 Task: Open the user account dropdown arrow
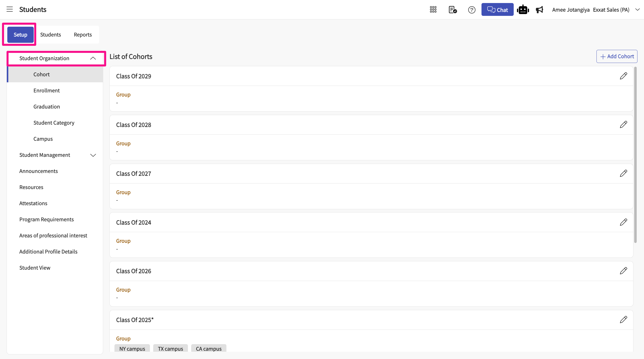click(637, 10)
